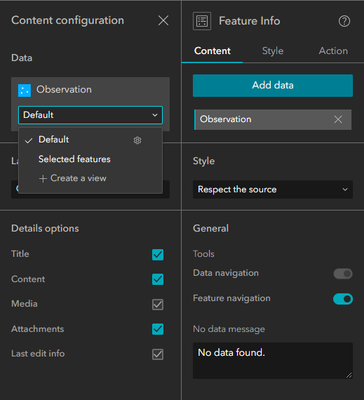This screenshot has width=364, height=400.
Task: Click the Observation layer icon in Data
Action: (x=24, y=90)
